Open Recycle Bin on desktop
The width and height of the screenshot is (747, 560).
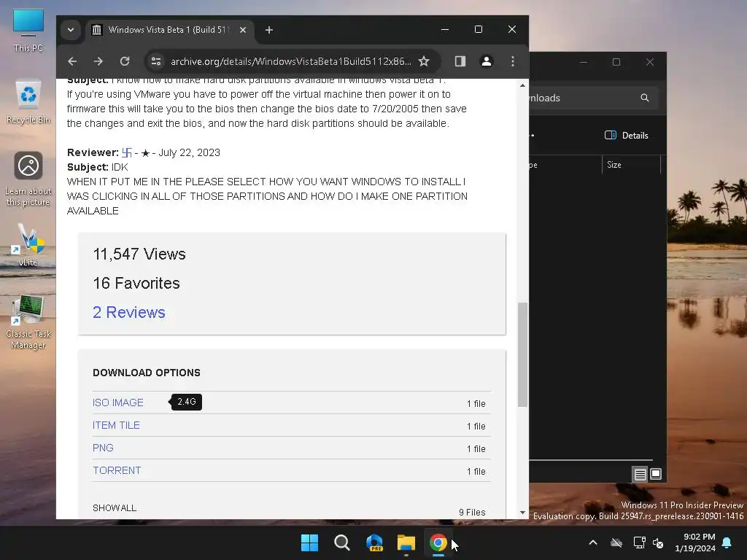[x=28, y=102]
